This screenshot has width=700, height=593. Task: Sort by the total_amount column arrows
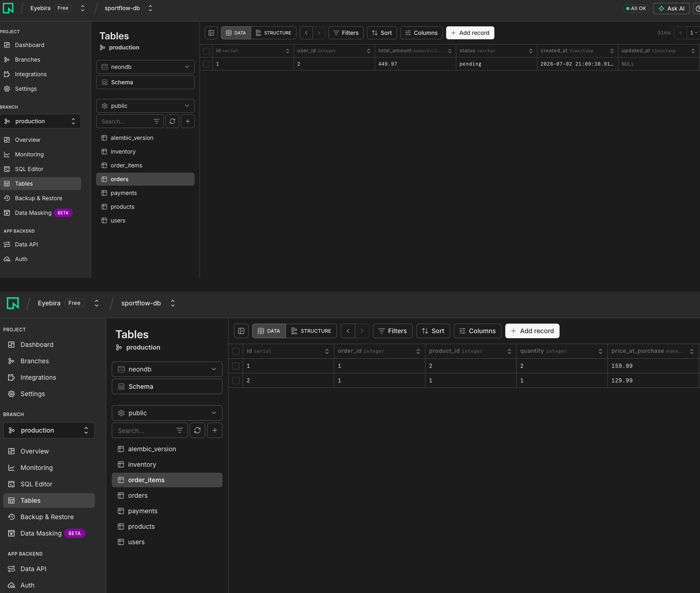click(x=450, y=51)
